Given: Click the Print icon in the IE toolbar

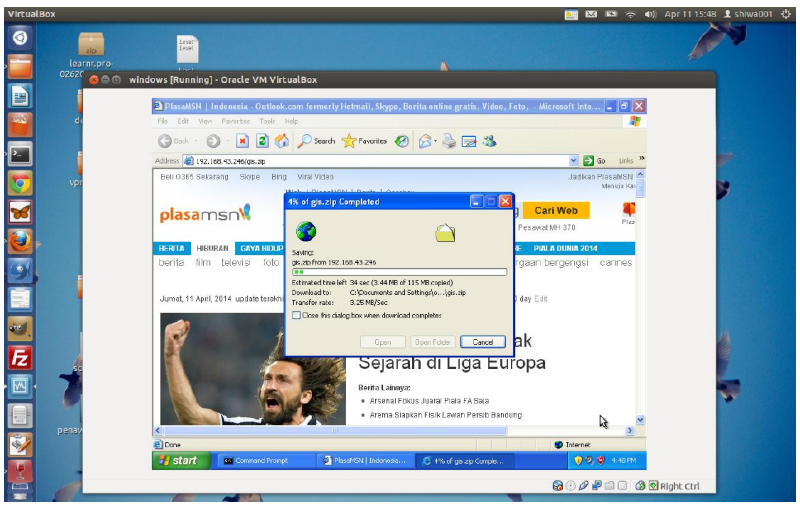Looking at the screenshot, I should point(449,141).
